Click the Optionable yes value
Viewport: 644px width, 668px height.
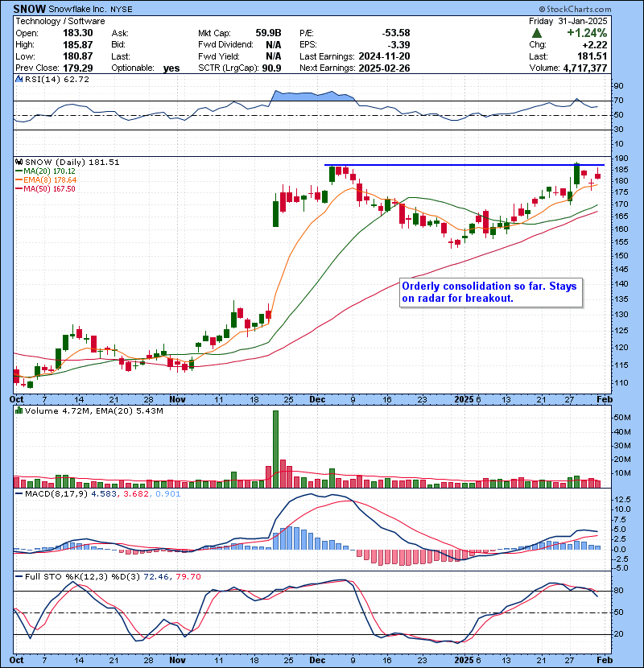tap(171, 68)
